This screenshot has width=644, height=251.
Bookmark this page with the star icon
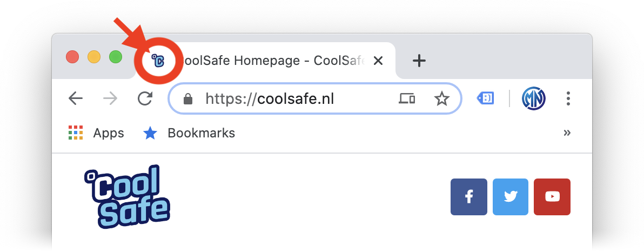point(442,99)
